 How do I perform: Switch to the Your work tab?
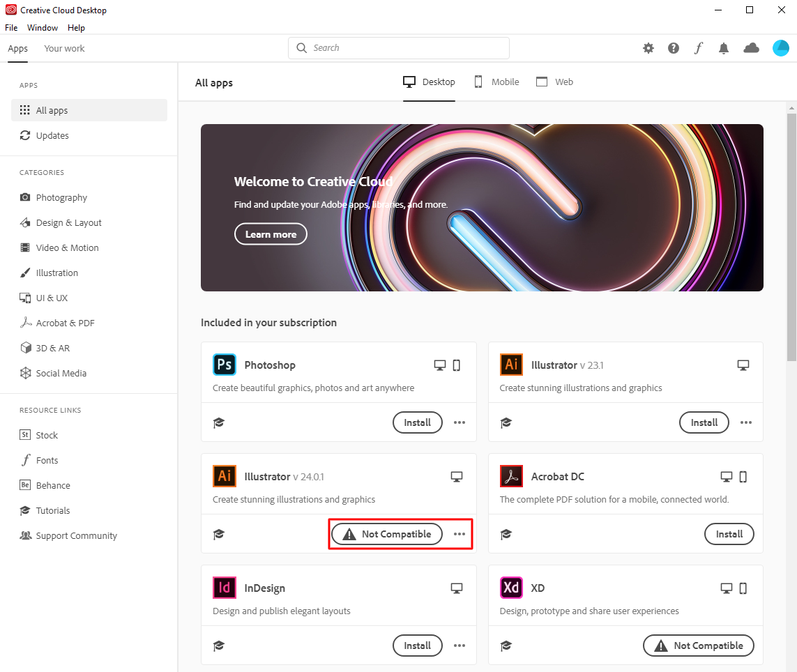[x=64, y=49]
